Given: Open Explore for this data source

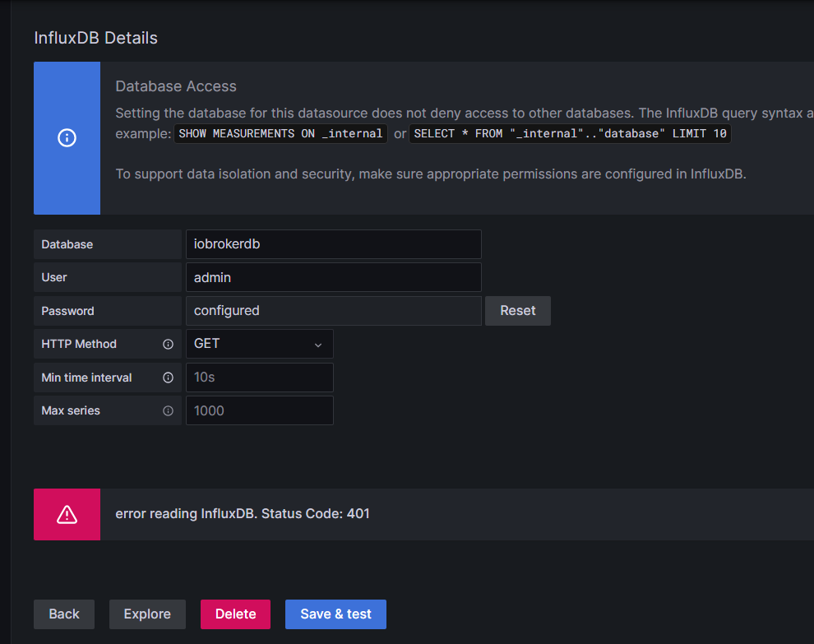Looking at the screenshot, I should (147, 614).
